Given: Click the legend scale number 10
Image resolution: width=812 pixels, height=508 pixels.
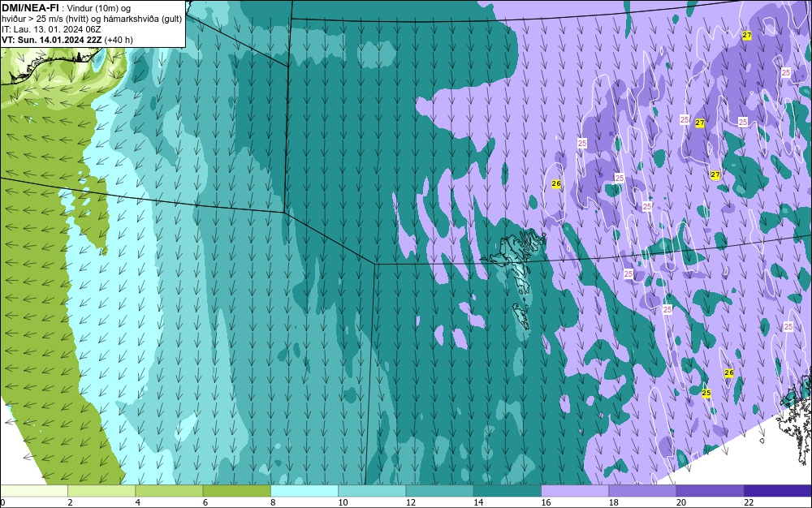Looking at the screenshot, I should coord(343,502).
